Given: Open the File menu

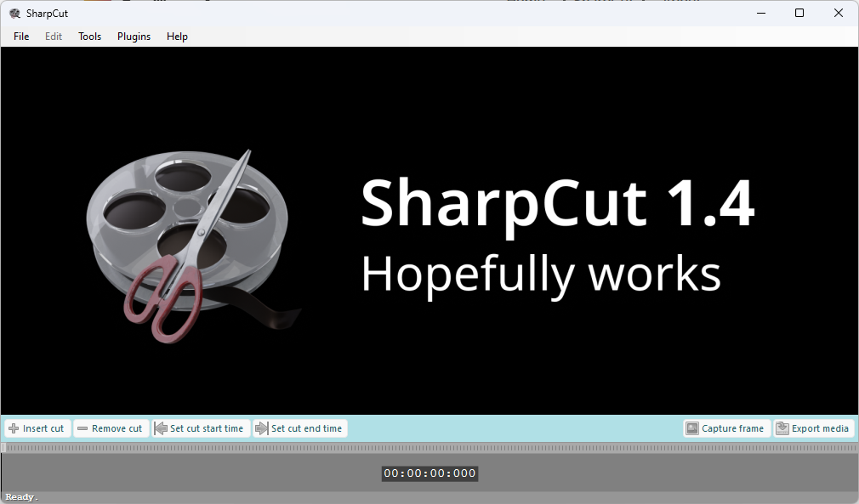Looking at the screenshot, I should click(x=20, y=37).
